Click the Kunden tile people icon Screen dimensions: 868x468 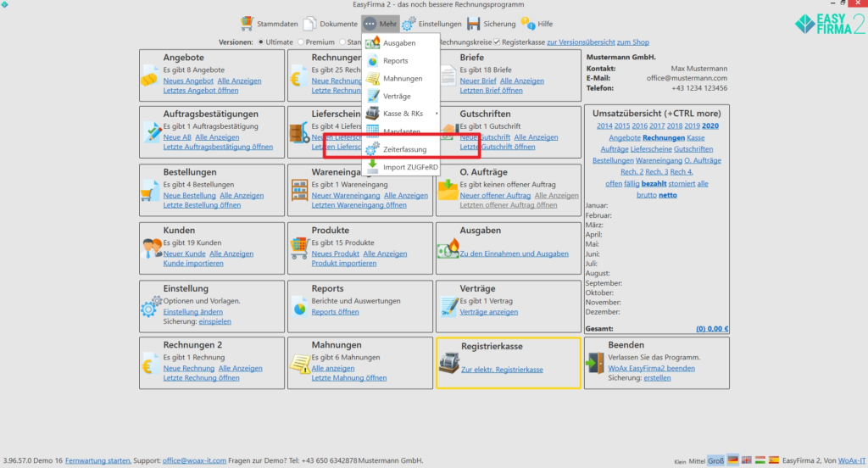point(151,248)
